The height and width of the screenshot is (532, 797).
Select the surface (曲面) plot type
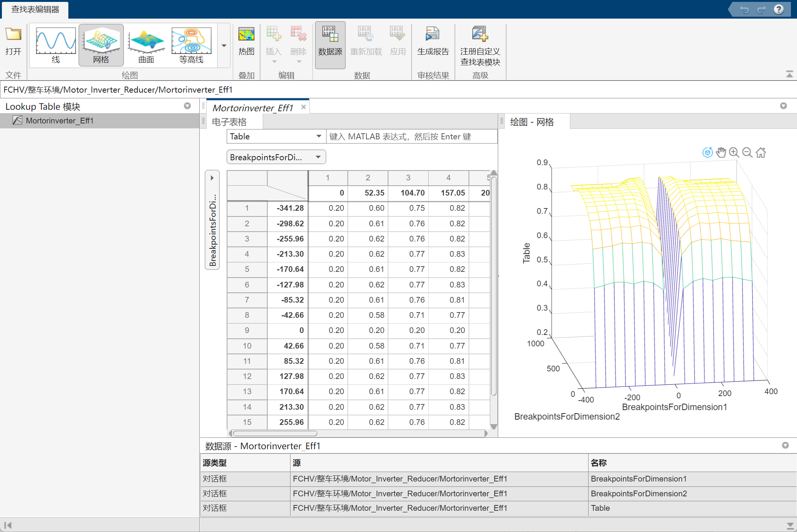point(146,45)
